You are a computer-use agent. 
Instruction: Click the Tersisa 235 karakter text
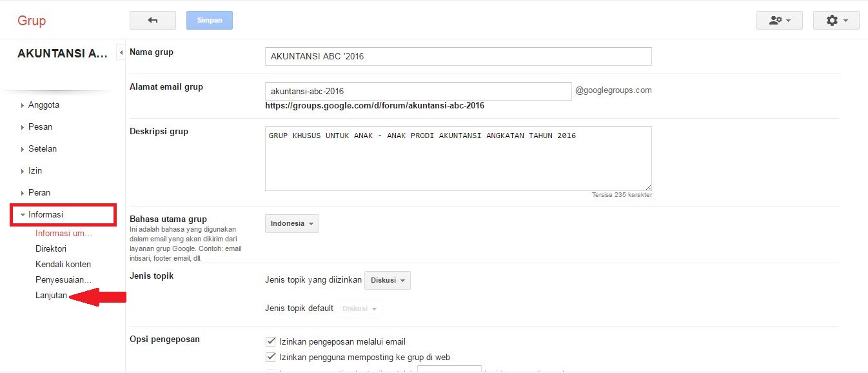(622, 195)
